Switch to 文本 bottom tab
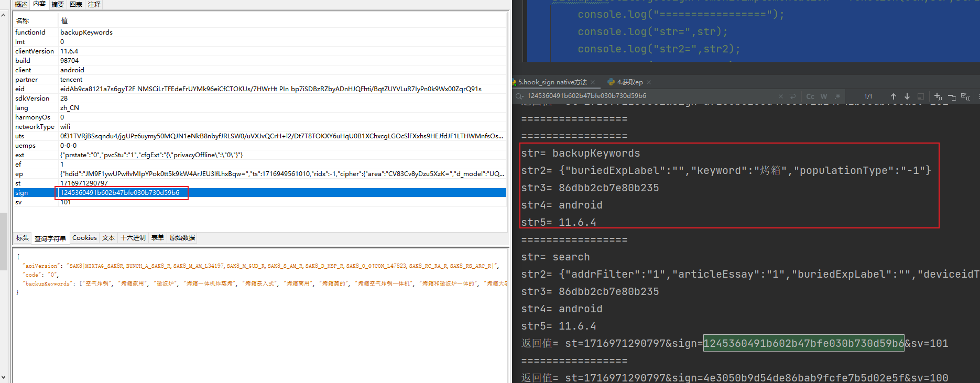Image resolution: width=980 pixels, height=383 pixels. (x=108, y=238)
